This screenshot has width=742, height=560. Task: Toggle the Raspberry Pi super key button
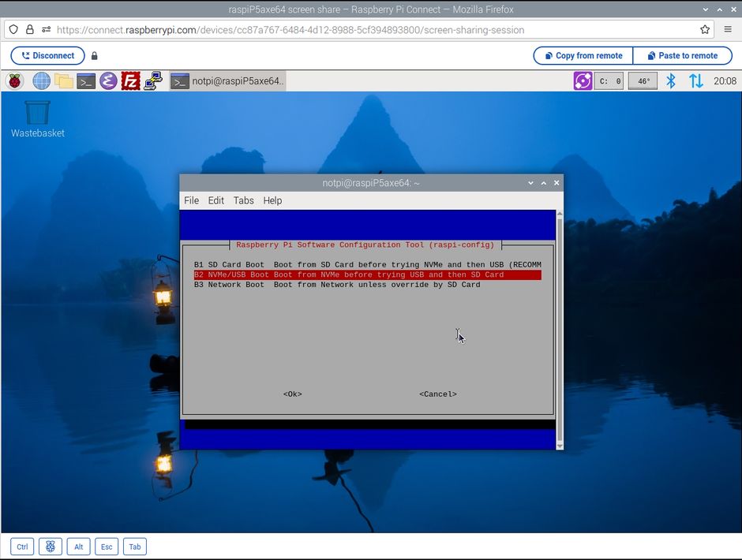click(51, 547)
